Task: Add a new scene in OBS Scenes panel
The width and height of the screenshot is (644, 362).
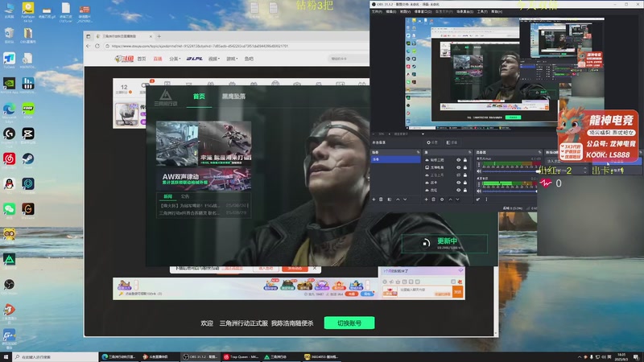Action: click(x=374, y=200)
